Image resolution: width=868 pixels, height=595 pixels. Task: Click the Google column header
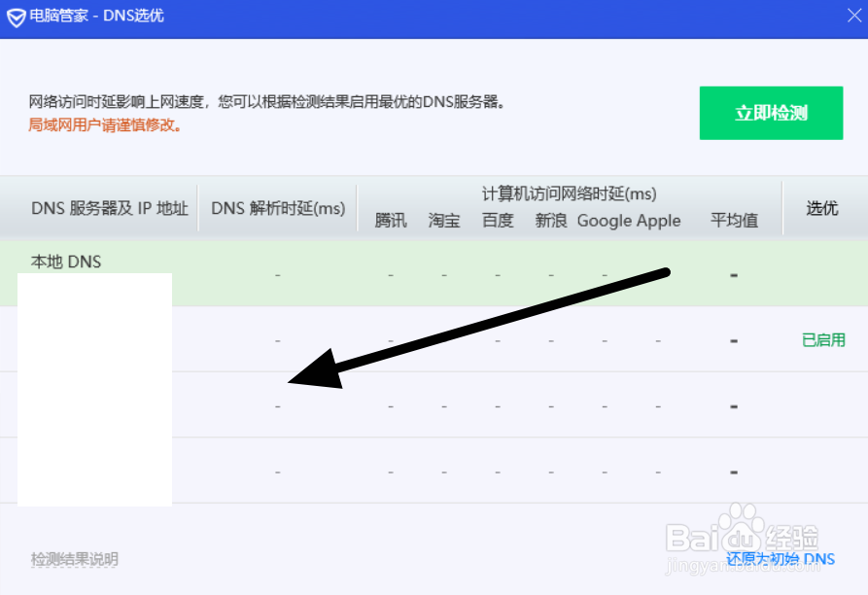coord(605,221)
